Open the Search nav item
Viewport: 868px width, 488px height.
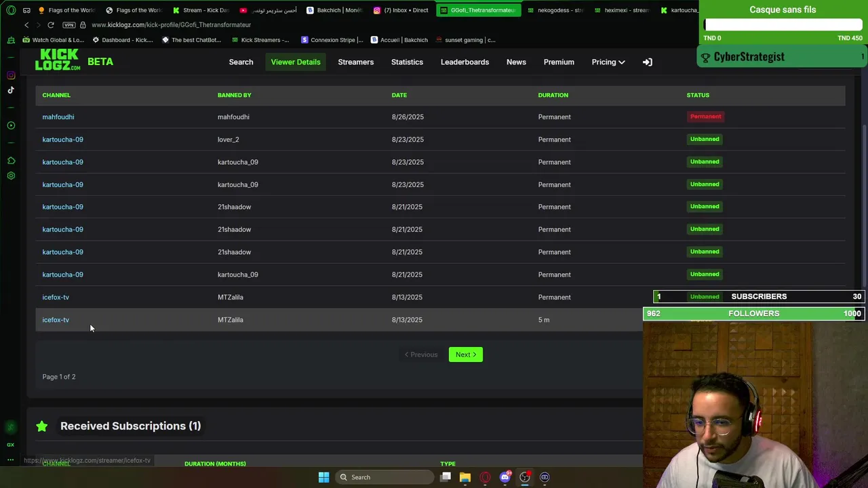241,62
